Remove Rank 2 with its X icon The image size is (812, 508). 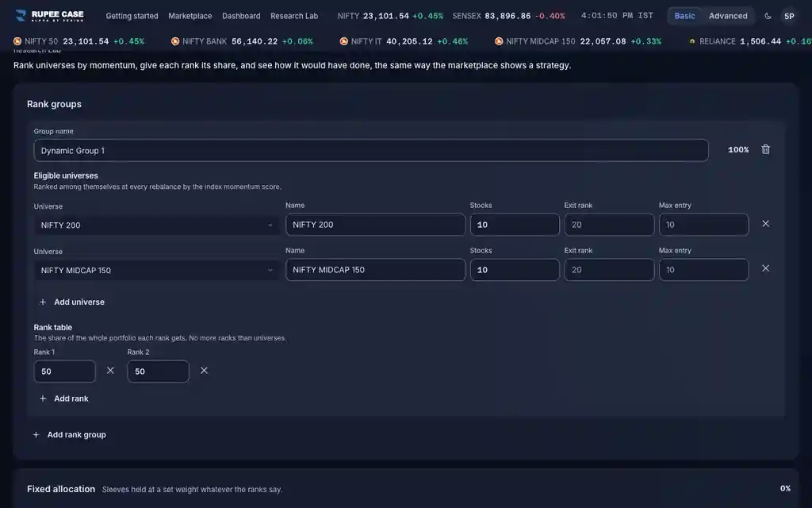204,370
